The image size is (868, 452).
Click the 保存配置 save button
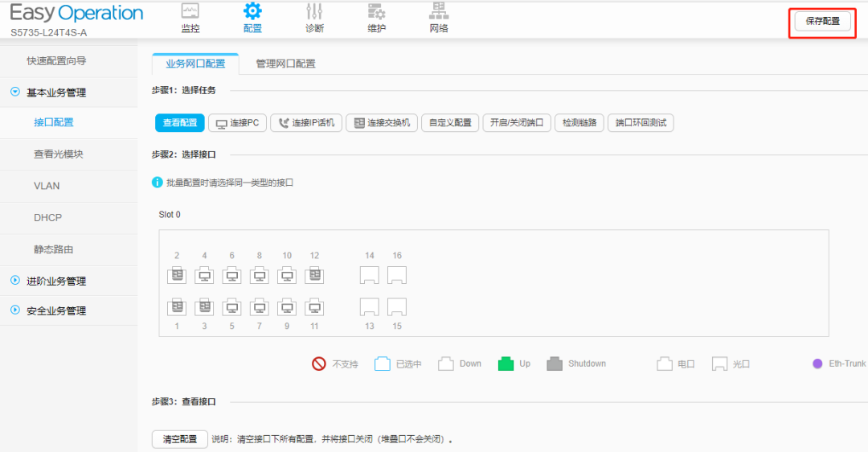tap(823, 21)
